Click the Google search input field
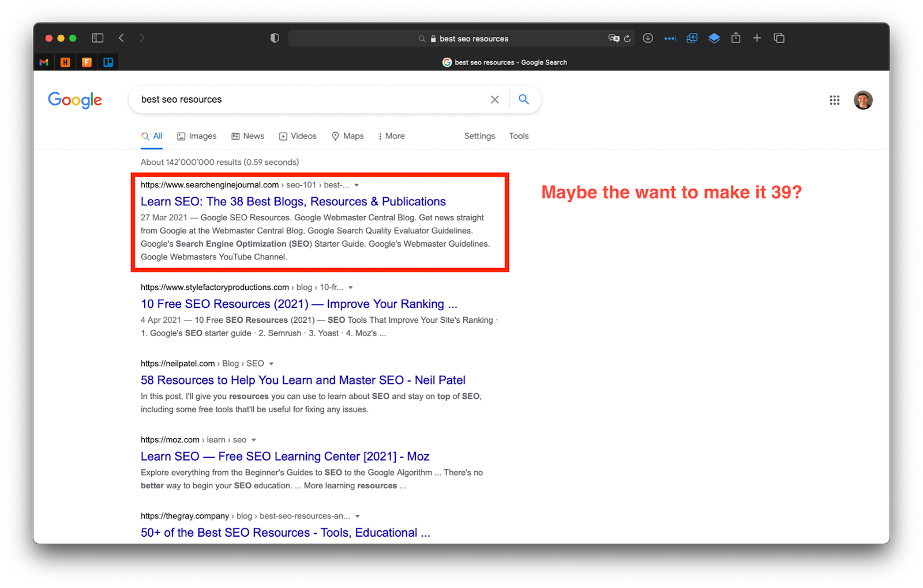The width and height of the screenshot is (923, 588). click(312, 99)
